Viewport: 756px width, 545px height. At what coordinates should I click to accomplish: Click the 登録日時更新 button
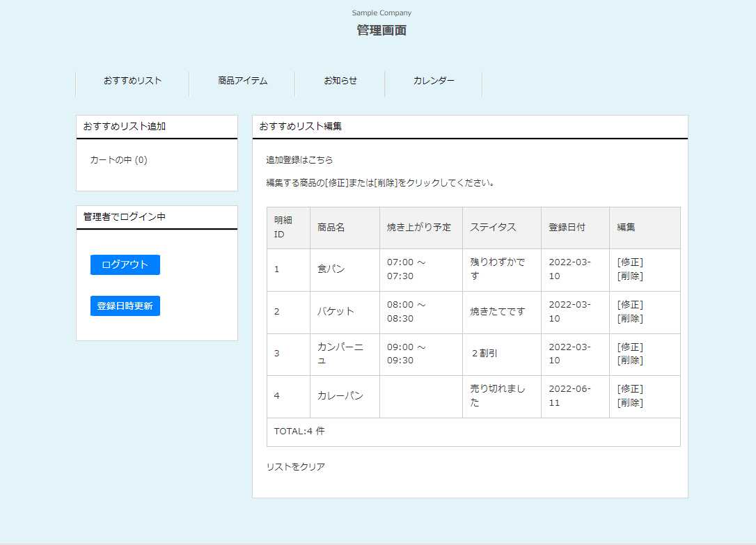coord(125,306)
